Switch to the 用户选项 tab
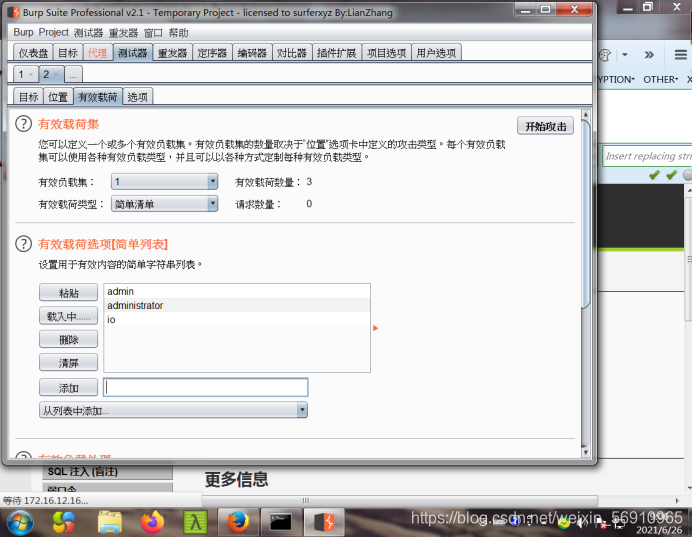 pos(436,53)
